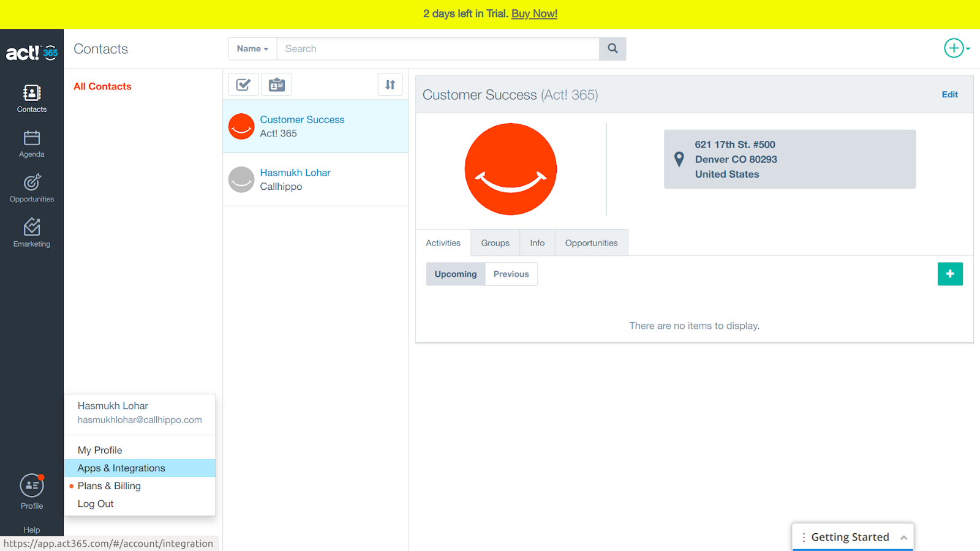Click the sort arrows icon
The height and width of the screenshot is (551, 980).
(x=390, y=84)
